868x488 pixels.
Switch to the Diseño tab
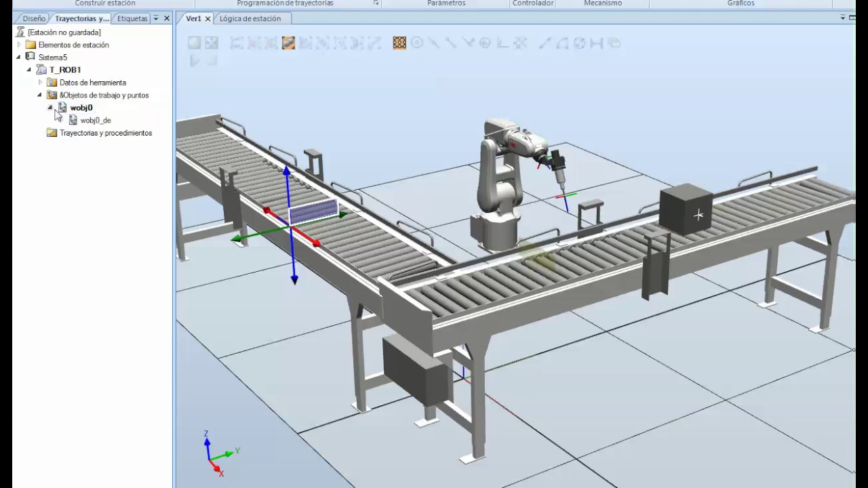click(x=34, y=18)
